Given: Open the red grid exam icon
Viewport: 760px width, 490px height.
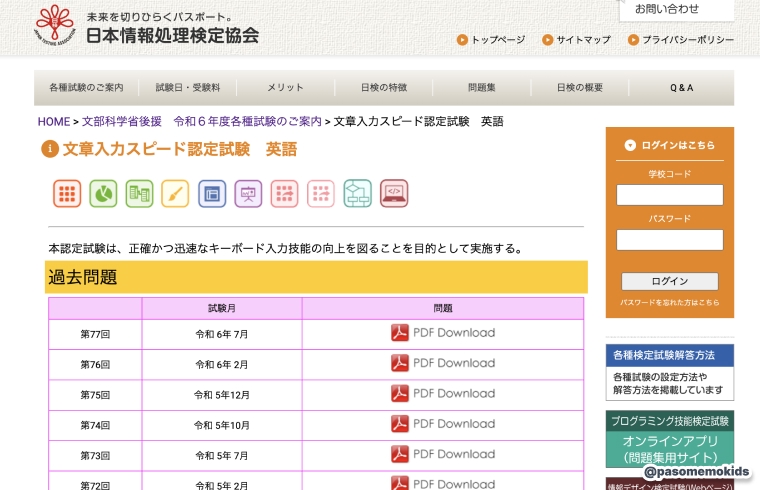Looking at the screenshot, I should [67, 193].
